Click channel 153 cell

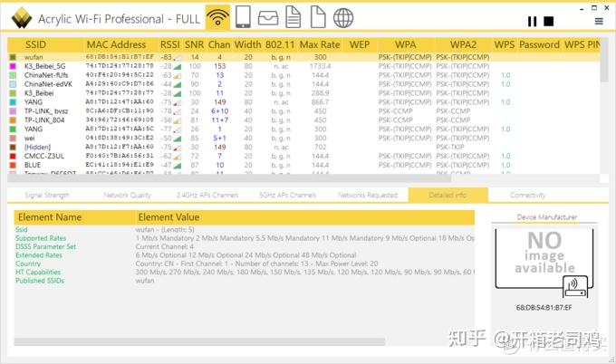219,66
